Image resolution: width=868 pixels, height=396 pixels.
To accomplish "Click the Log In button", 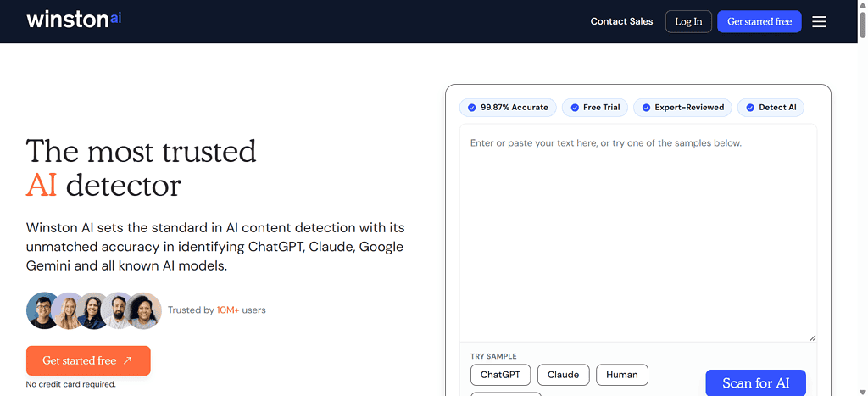I will tap(688, 21).
